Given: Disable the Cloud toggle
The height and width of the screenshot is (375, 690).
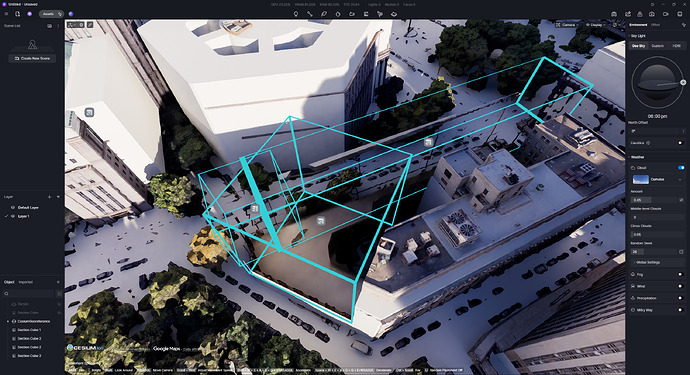Looking at the screenshot, I should [x=681, y=168].
